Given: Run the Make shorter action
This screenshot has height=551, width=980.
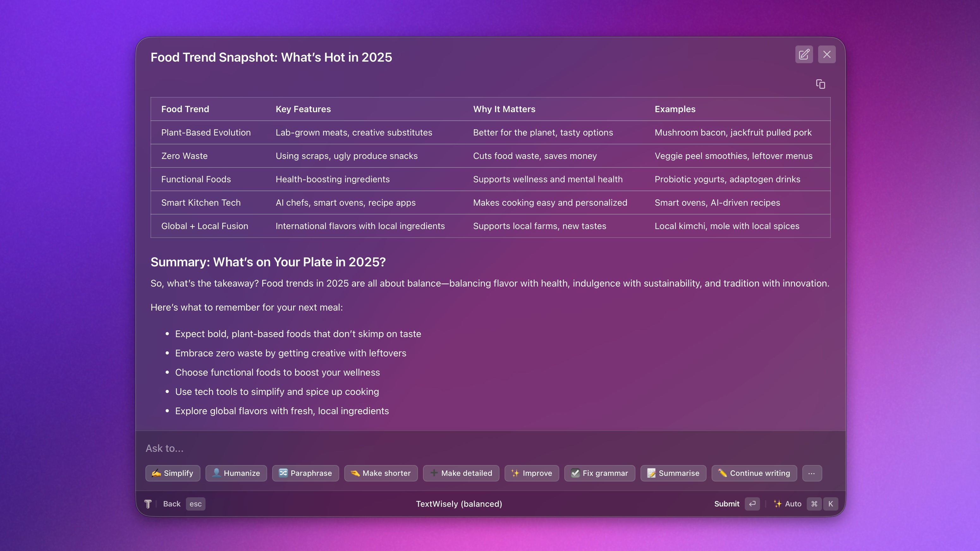Looking at the screenshot, I should tap(380, 473).
